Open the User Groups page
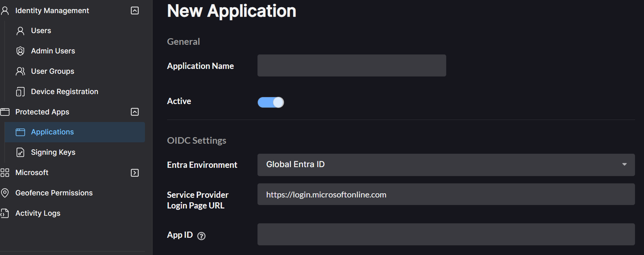 coord(52,71)
